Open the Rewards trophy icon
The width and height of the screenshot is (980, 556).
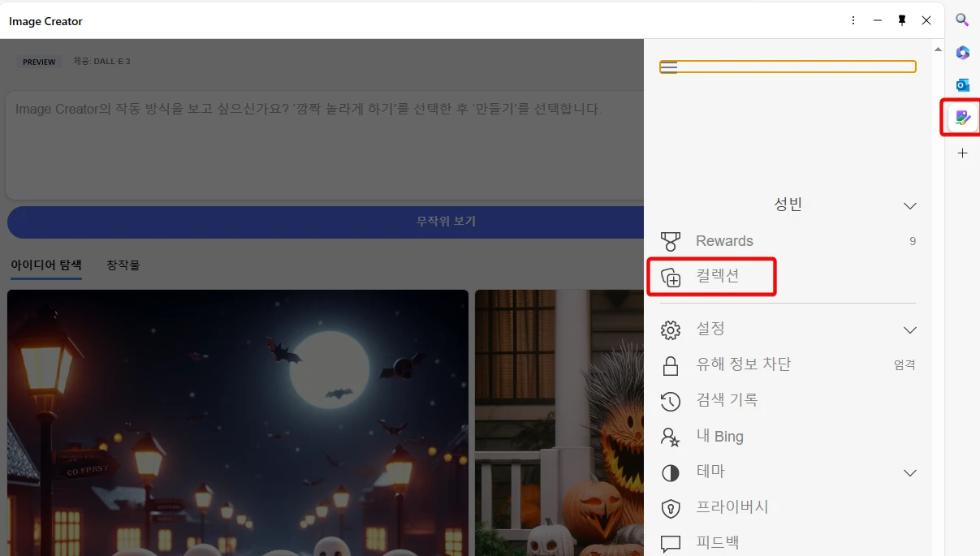point(670,241)
